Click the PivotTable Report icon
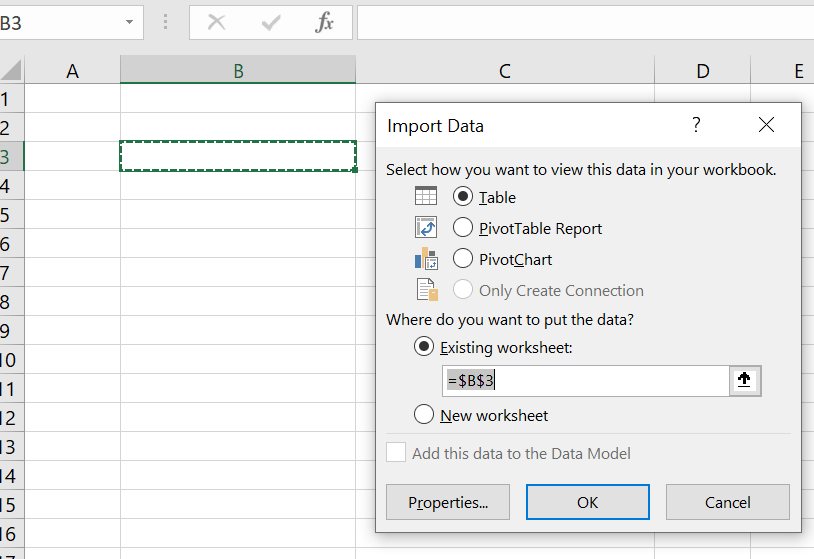Screen dimensions: 814x559 point(426,227)
